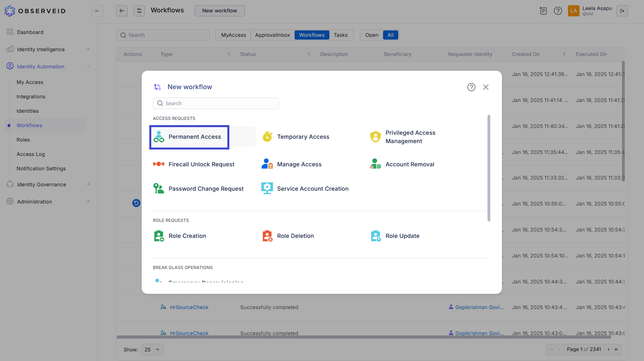Select the Account Removal icon
The height and width of the screenshot is (361, 644).
(375, 164)
